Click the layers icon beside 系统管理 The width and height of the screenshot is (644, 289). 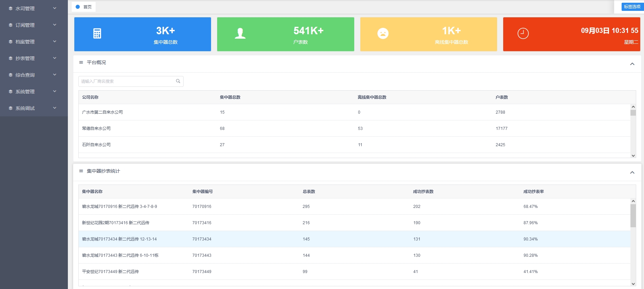[11, 92]
